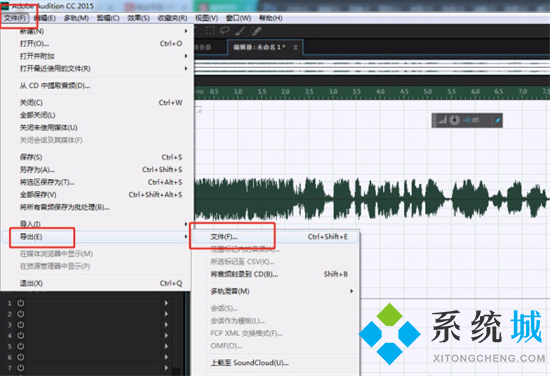Select the spot healing brush tool
The image size is (550, 376).
[x=256, y=31]
